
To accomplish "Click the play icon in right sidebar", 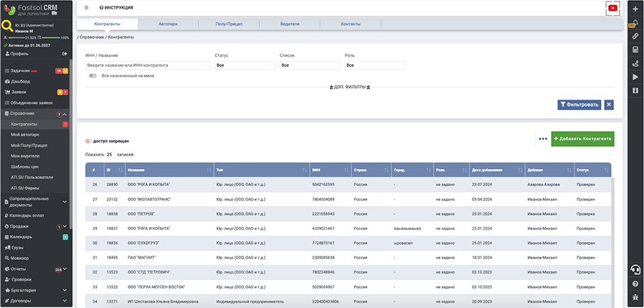I will click(635, 77).
